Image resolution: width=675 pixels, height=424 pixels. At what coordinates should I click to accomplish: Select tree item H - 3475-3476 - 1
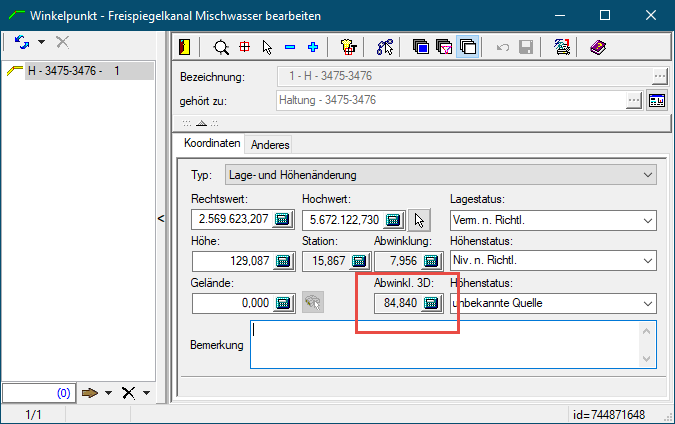(x=74, y=71)
